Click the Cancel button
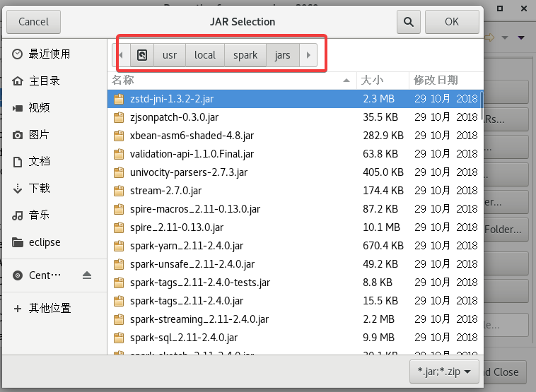The width and height of the screenshot is (536, 392). (33, 22)
